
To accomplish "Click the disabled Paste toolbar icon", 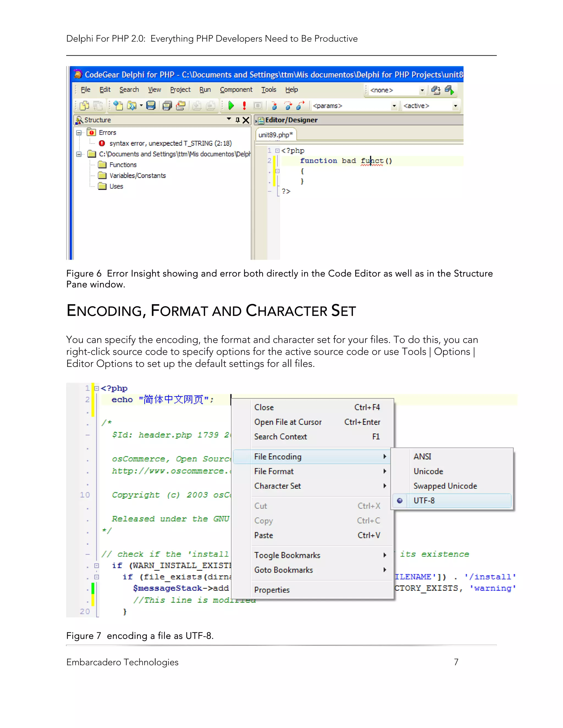I will 98,106.
